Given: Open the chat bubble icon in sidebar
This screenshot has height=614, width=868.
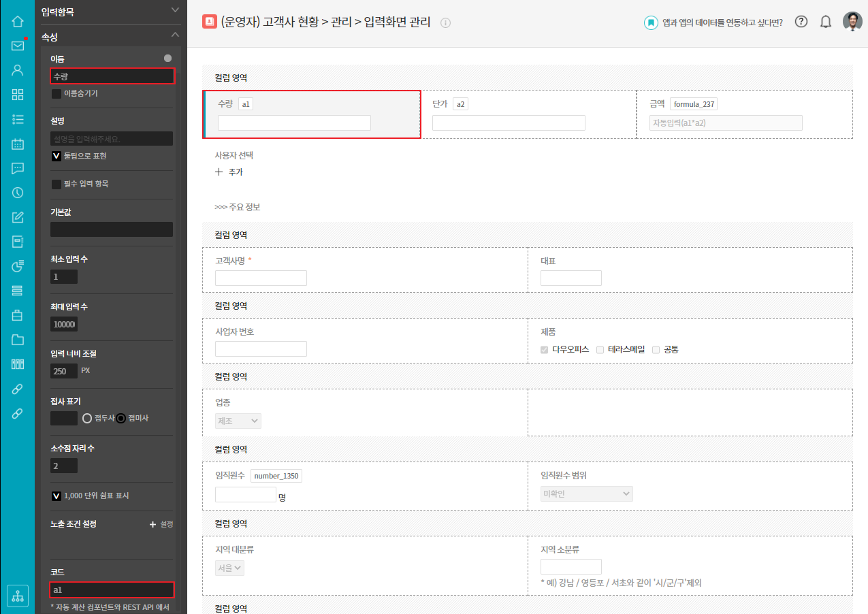Looking at the screenshot, I should (x=18, y=168).
